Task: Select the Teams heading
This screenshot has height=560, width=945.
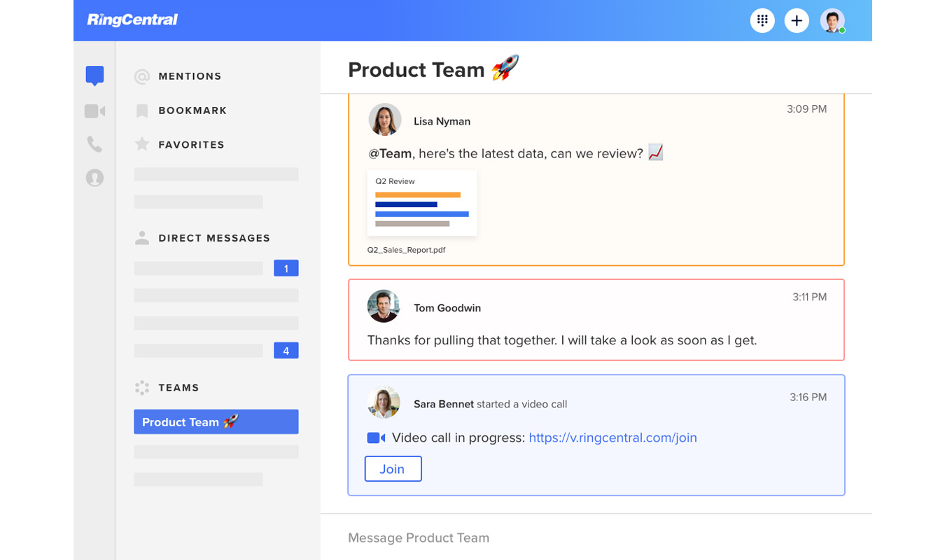Action: 178,388
